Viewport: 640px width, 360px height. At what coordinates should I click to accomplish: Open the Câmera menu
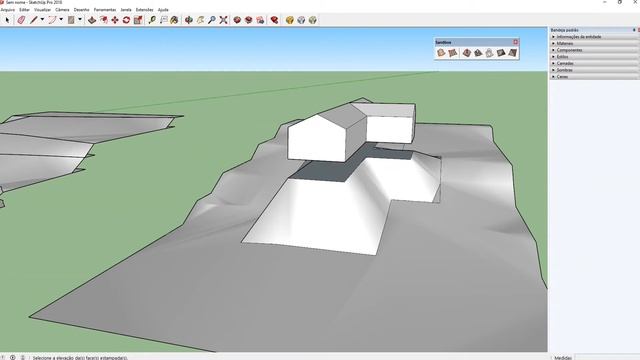click(62, 10)
